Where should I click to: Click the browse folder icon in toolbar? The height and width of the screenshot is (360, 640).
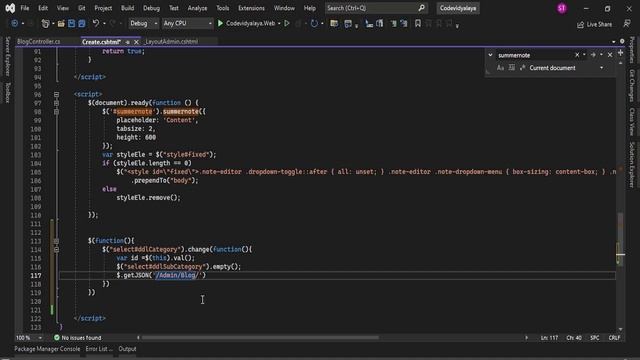[334, 24]
